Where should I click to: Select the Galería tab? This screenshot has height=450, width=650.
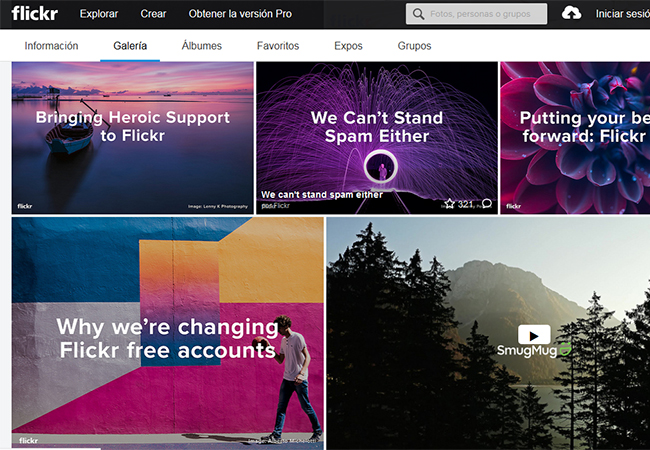(130, 46)
